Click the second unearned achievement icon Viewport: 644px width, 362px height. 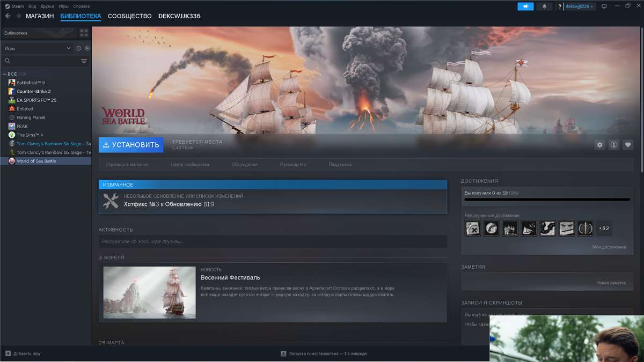(x=491, y=228)
